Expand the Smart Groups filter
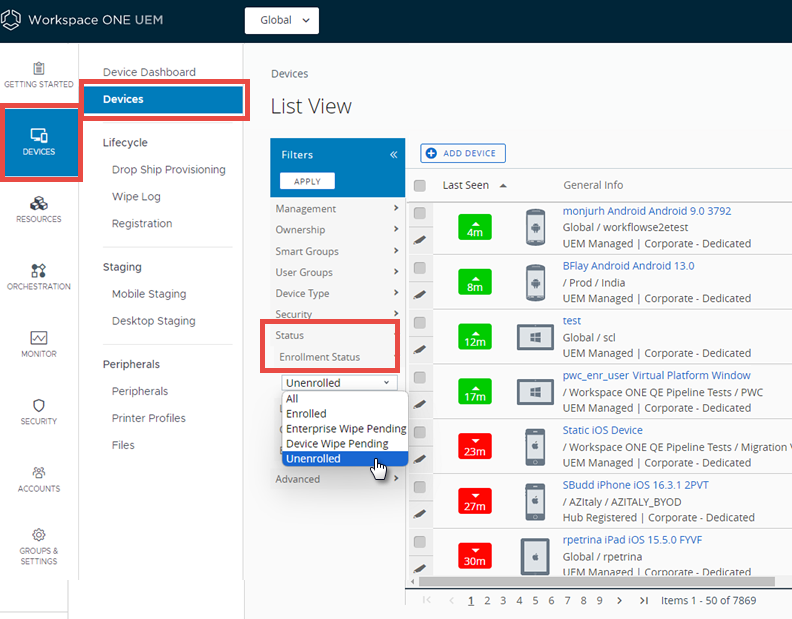792x619 pixels. (x=337, y=251)
